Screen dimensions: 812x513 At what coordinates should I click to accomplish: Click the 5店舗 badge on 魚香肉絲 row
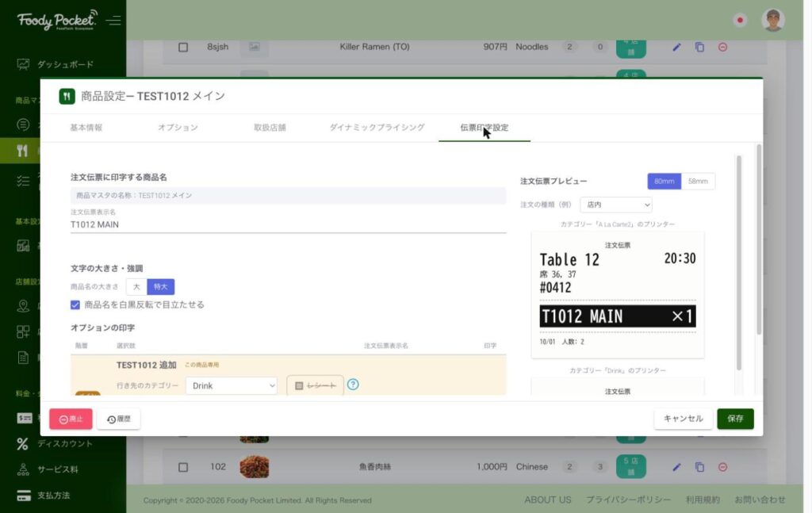630,467
